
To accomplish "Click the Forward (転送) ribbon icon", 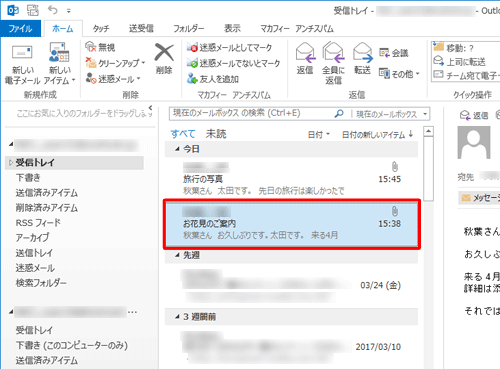I will [x=362, y=53].
